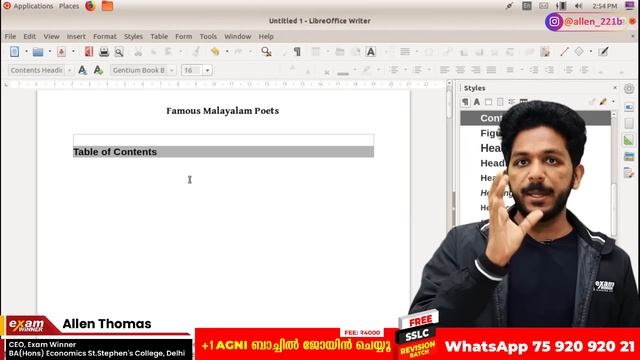Open Sidebar Settings gear icon
The width and height of the screenshot is (640, 360).
[629, 89]
